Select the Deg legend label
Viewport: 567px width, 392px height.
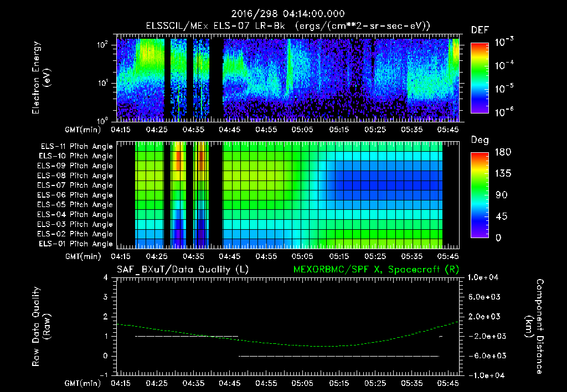pos(480,140)
